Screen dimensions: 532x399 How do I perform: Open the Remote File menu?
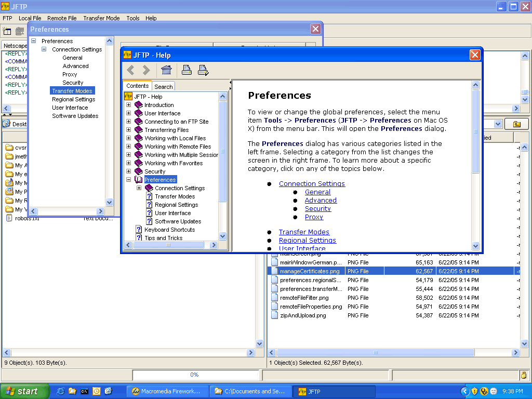point(62,18)
